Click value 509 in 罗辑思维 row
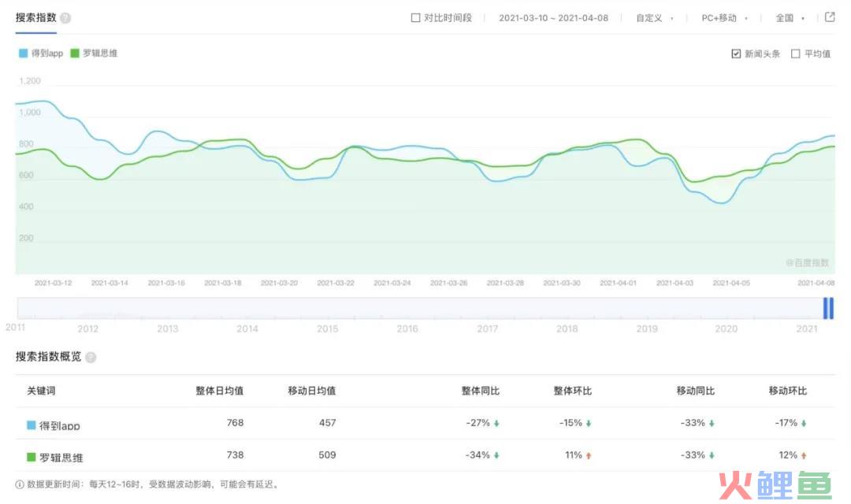Screen dimensions: 851x504 point(327,454)
